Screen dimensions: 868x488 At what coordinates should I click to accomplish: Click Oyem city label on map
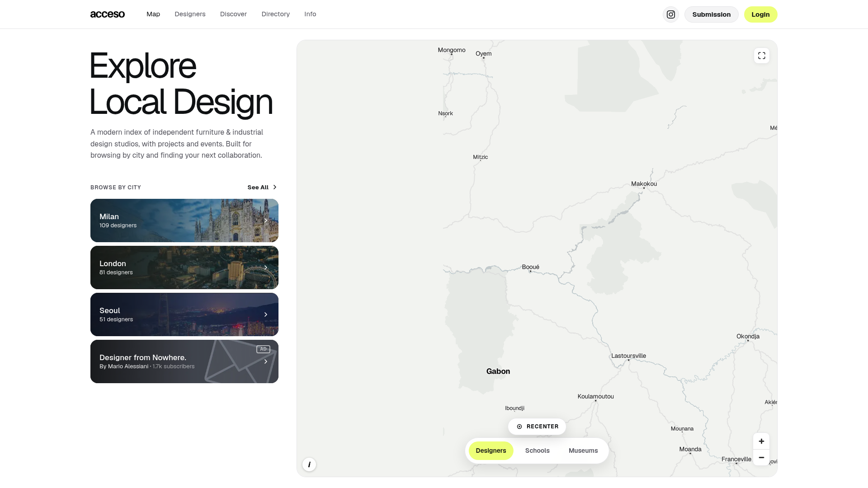[x=484, y=54]
